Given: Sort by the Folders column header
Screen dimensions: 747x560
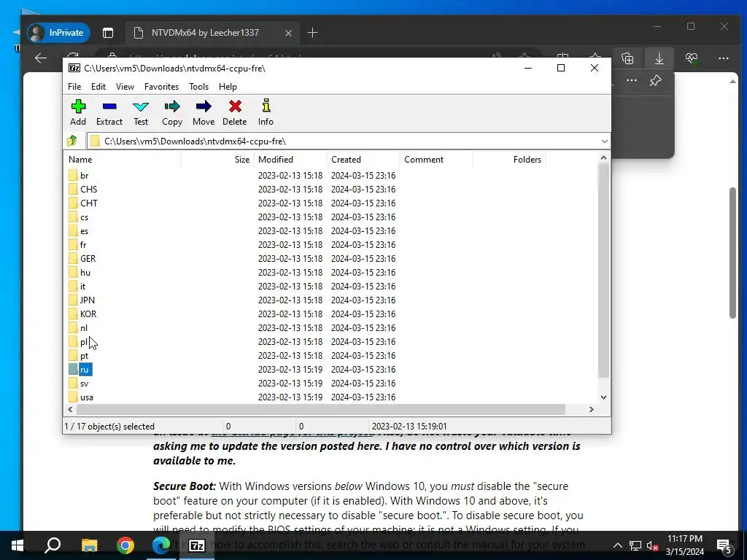Looking at the screenshot, I should coord(508,160).
